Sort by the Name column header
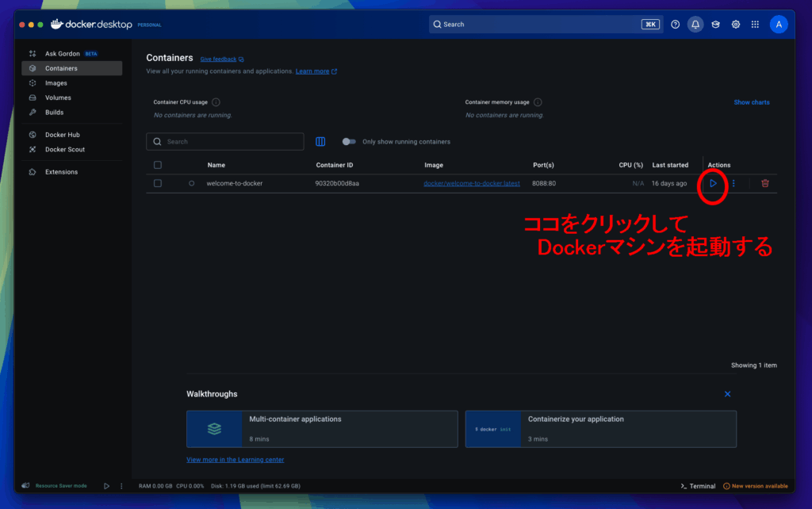Screen dimensions: 812x509 (216, 165)
